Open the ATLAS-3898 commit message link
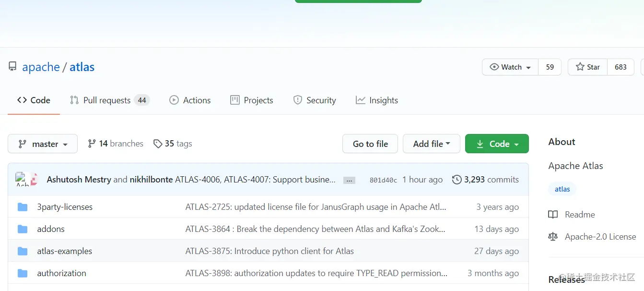The width and height of the screenshot is (644, 291). pyautogui.click(x=316, y=273)
